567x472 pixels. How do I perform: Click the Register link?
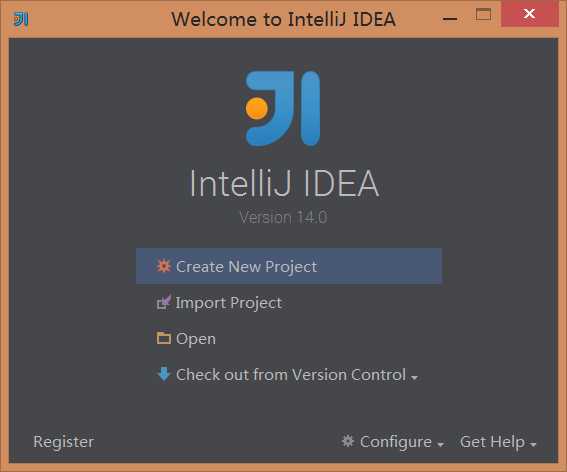[x=64, y=442]
